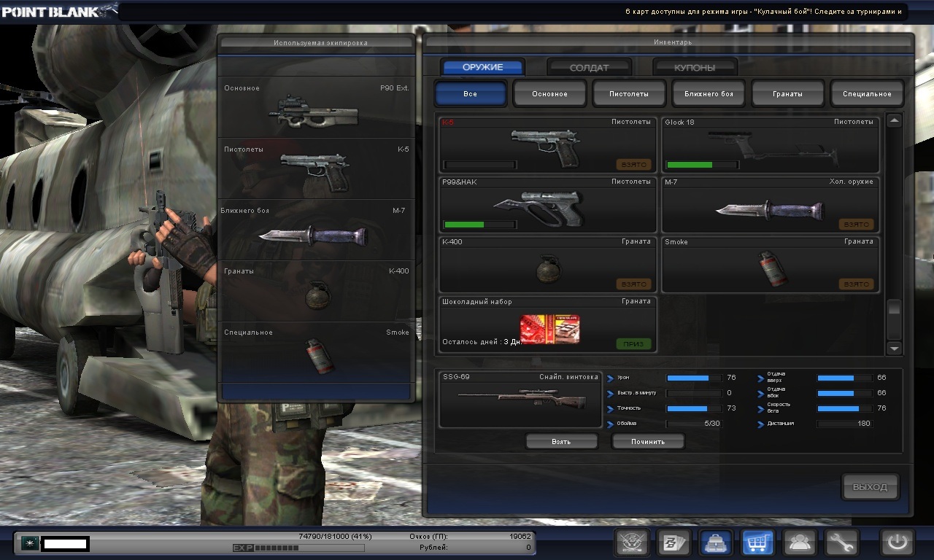Filter inventory by Основное
Screen dimensions: 934x560
coord(549,93)
